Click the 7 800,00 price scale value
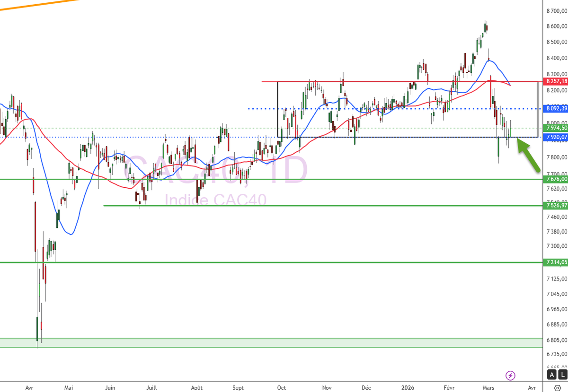The width and height of the screenshot is (568, 392). point(557,157)
